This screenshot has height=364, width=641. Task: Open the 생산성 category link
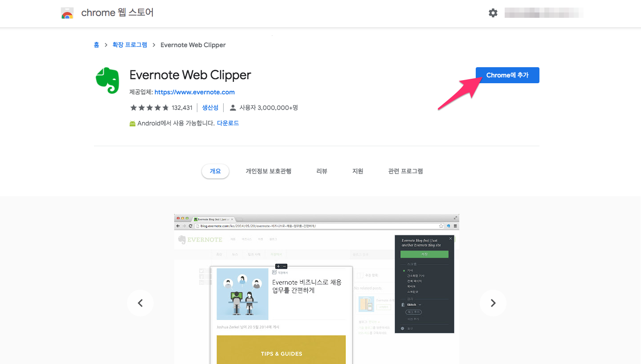click(210, 108)
